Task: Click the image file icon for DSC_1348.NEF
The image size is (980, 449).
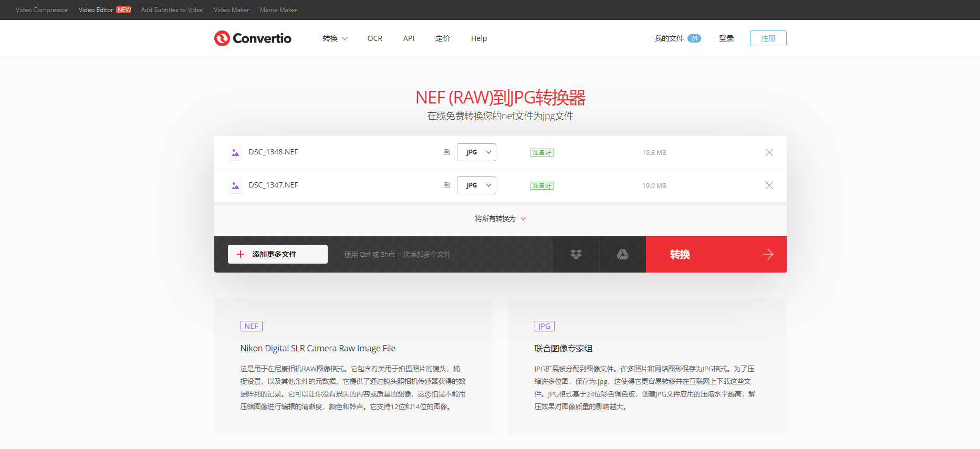Action: (235, 152)
